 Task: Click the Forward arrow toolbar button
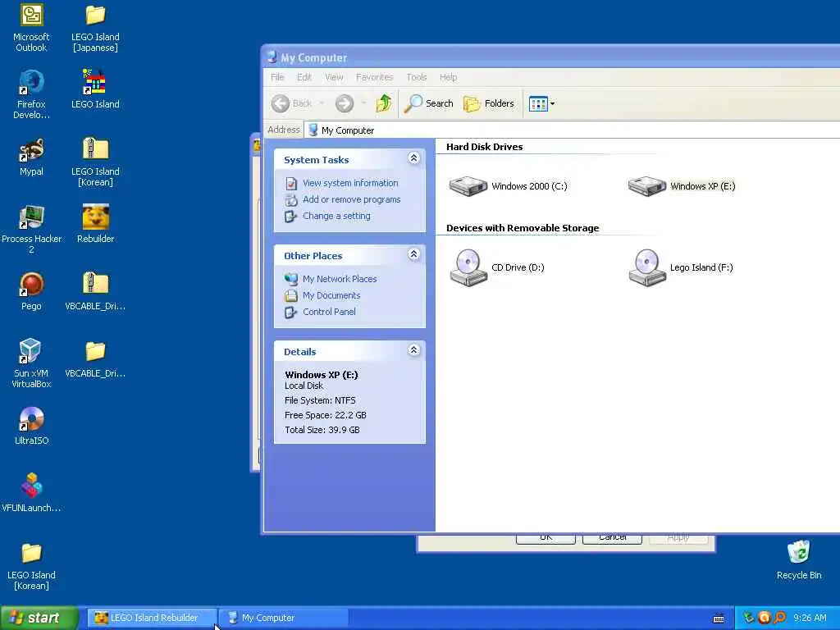tap(345, 103)
